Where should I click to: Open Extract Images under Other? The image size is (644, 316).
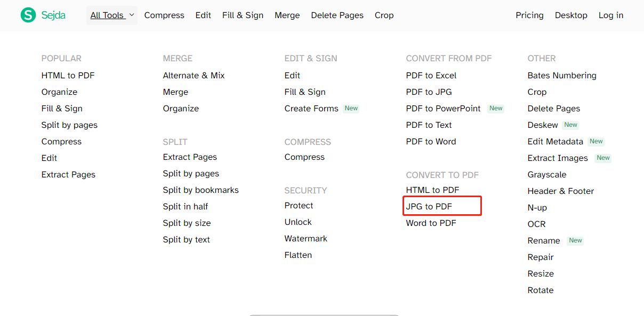558,158
